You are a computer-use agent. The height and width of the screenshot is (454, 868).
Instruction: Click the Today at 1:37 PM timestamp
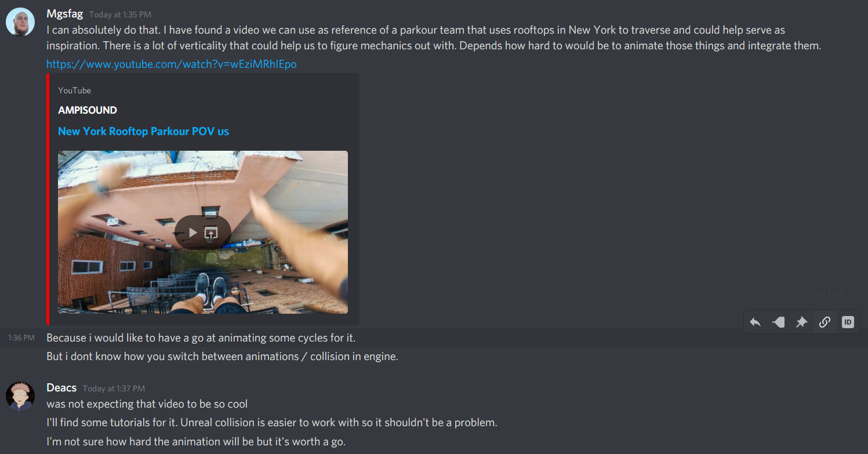point(114,388)
